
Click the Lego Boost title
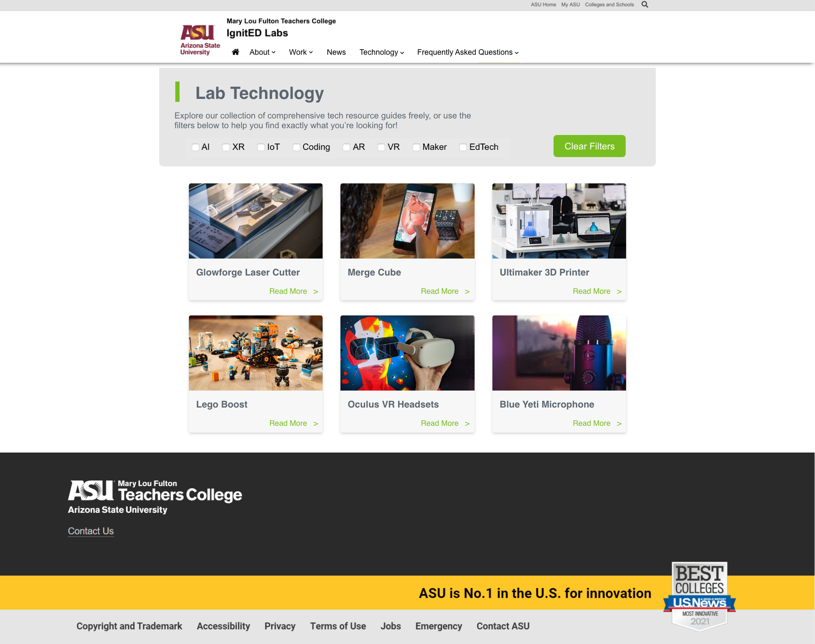point(222,405)
